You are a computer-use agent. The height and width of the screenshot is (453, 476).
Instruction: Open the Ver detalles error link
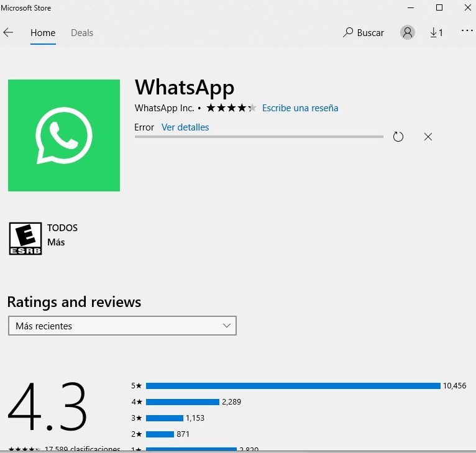(185, 127)
